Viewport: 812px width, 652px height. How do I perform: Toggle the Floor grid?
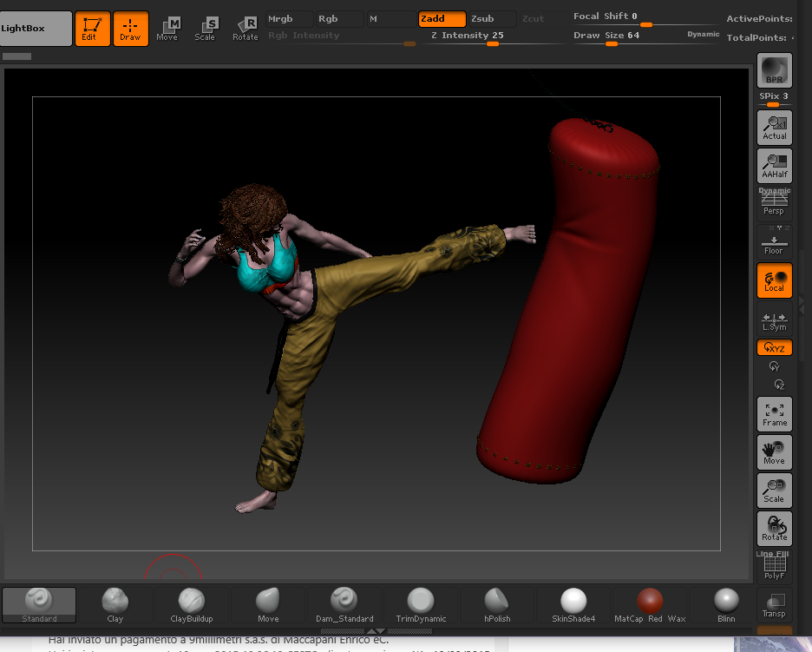(774, 244)
